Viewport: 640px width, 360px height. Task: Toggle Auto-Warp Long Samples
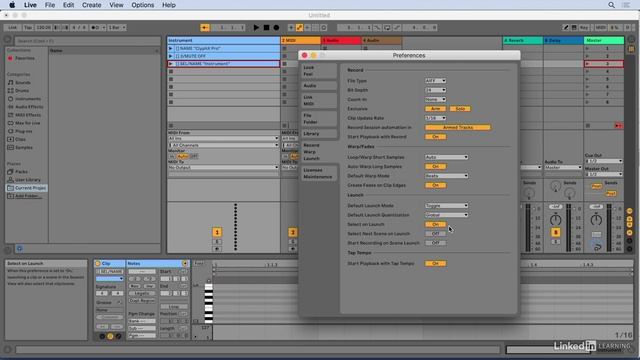pyautogui.click(x=435, y=167)
